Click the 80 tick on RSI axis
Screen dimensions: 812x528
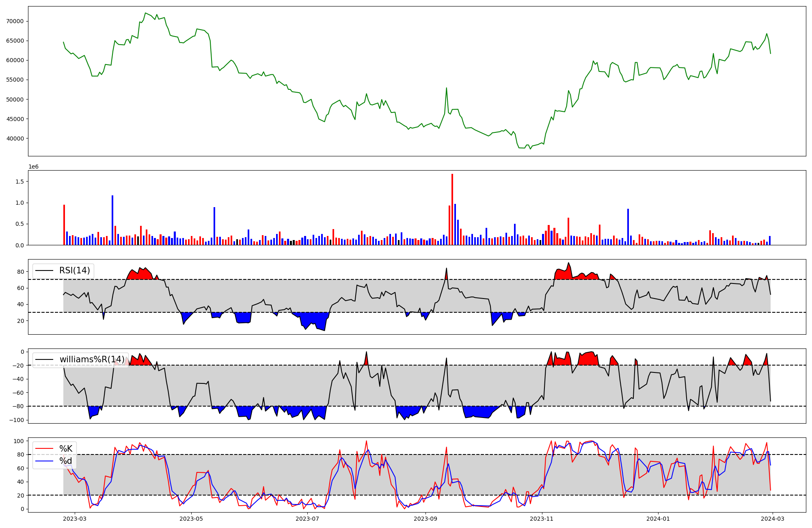pos(20,272)
